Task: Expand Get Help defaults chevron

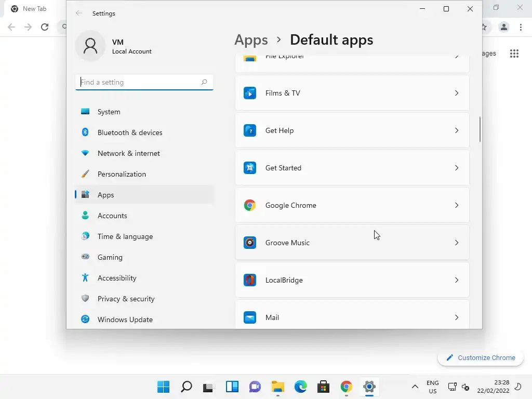Action: click(457, 130)
